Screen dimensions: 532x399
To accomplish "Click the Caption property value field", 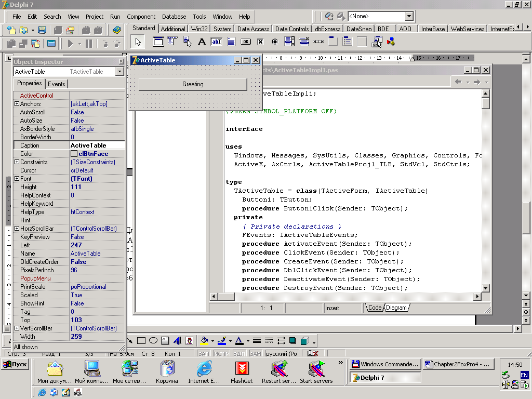I will point(97,145).
